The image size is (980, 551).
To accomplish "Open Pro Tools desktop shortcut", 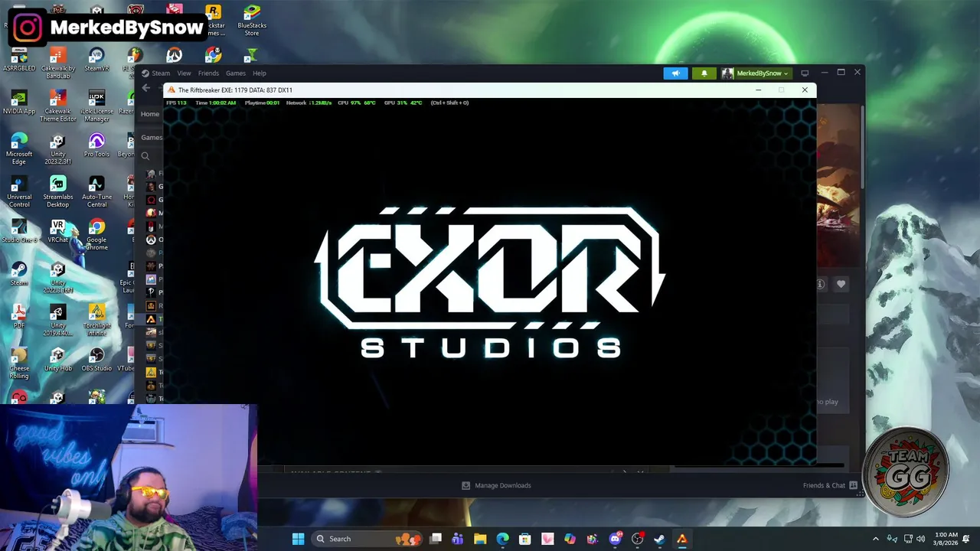I will [96, 145].
